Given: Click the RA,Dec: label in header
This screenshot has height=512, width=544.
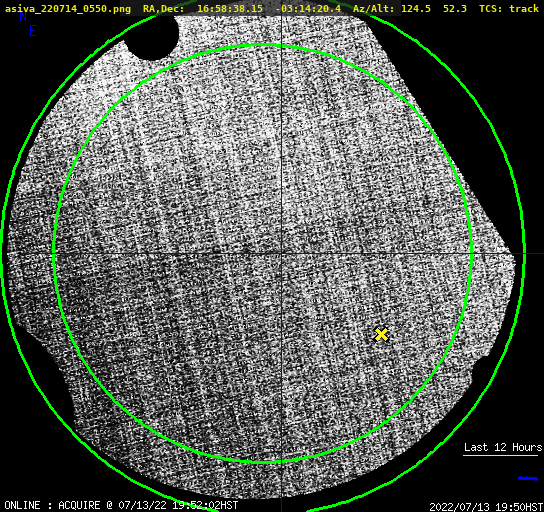Looking at the screenshot, I should (x=164, y=9).
